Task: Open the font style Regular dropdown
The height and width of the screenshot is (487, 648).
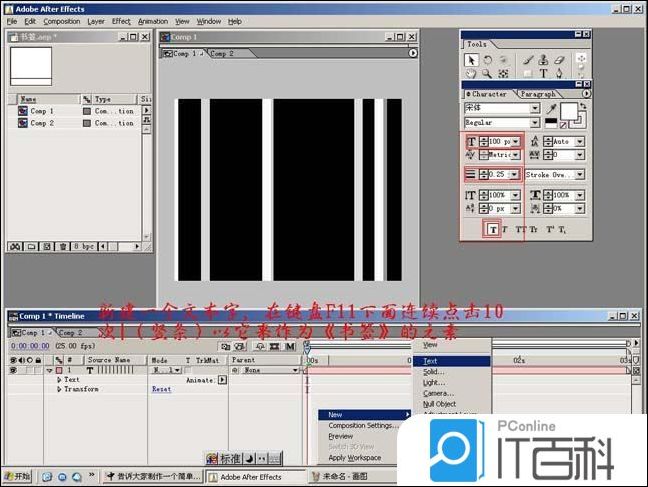Action: pos(534,122)
